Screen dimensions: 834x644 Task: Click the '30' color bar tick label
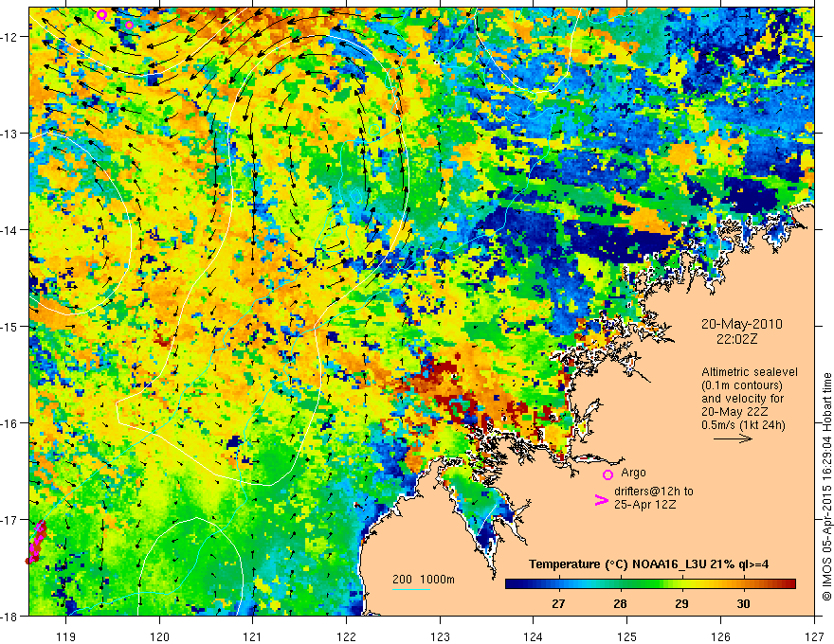click(743, 603)
